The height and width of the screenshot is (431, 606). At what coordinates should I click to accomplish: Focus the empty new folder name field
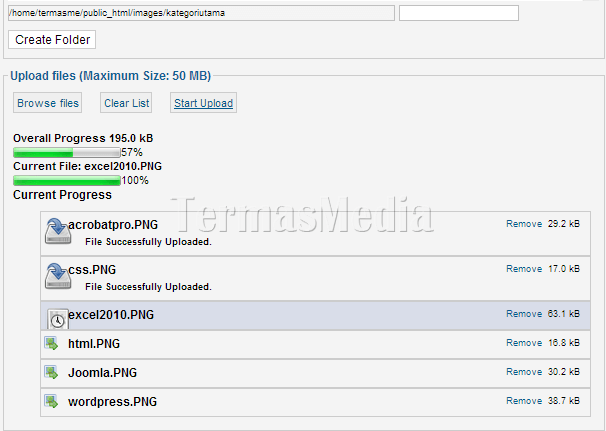pyautogui.click(x=459, y=13)
